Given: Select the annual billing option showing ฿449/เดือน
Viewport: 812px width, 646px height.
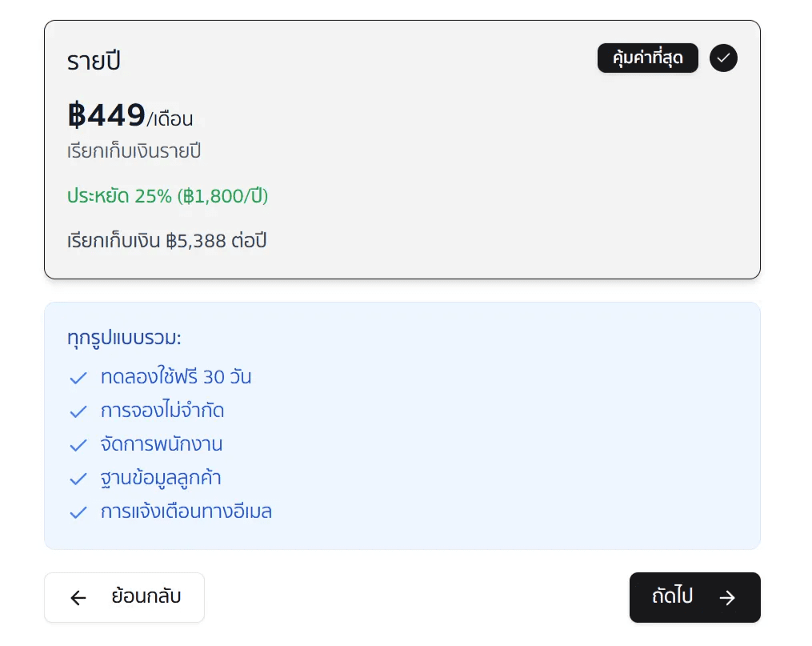Looking at the screenshot, I should click(x=402, y=150).
